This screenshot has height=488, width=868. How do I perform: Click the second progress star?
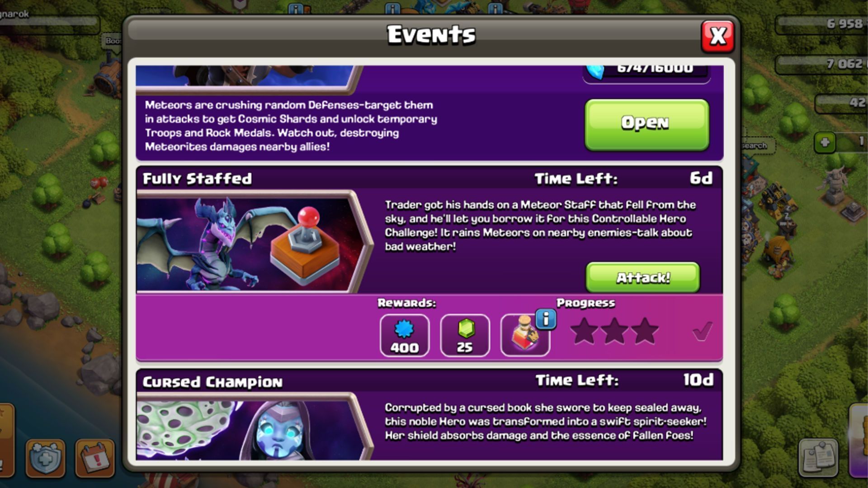(x=614, y=331)
